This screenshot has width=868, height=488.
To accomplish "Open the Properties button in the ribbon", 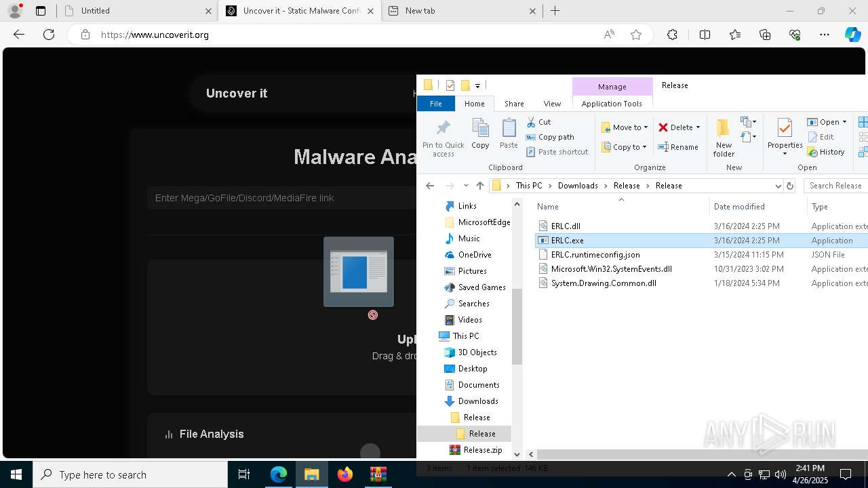I will tap(785, 138).
